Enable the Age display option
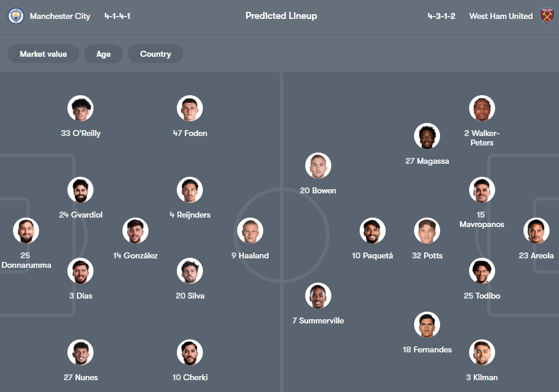Screen dimensions: 559x392 [103, 54]
